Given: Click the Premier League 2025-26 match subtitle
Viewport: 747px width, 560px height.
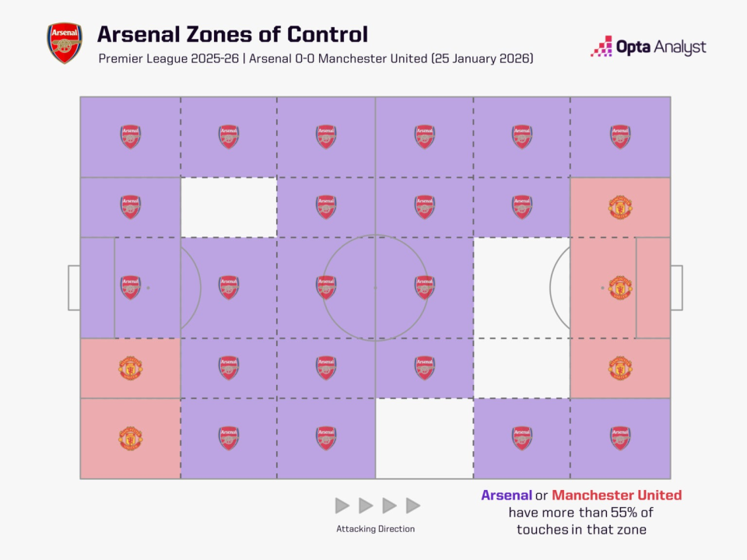Looking at the screenshot, I should coord(316,60).
